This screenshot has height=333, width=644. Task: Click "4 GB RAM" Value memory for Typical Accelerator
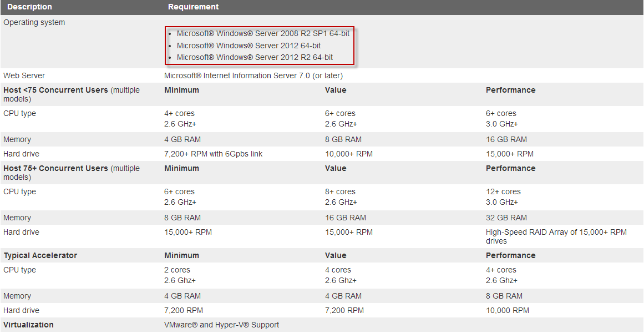(343, 296)
